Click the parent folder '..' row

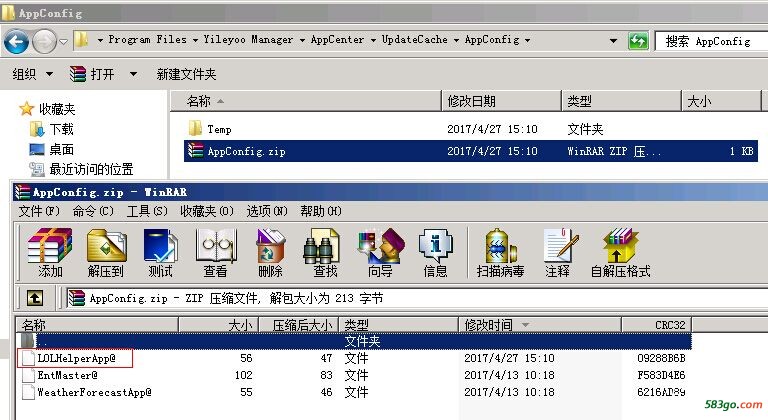pos(354,341)
